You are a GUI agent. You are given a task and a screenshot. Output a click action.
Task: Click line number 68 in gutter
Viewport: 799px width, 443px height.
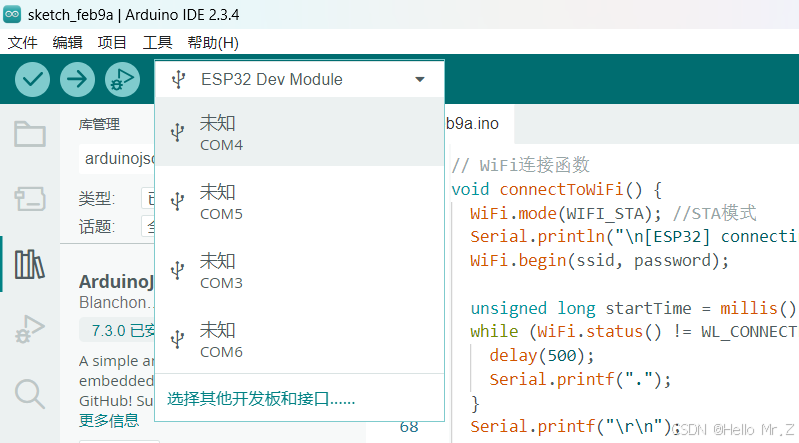409,426
